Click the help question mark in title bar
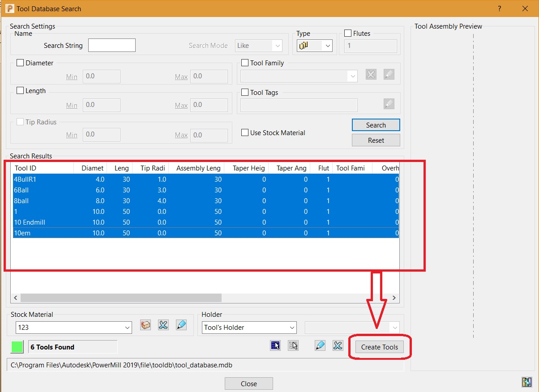This screenshot has height=392, width=539. coord(499,9)
